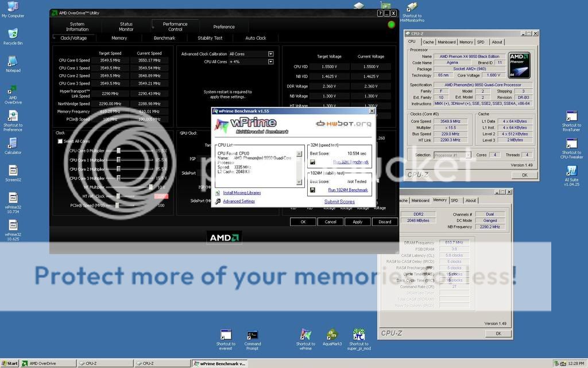
Task: Click Cancel in AMD OverDrive
Action: coord(330,222)
